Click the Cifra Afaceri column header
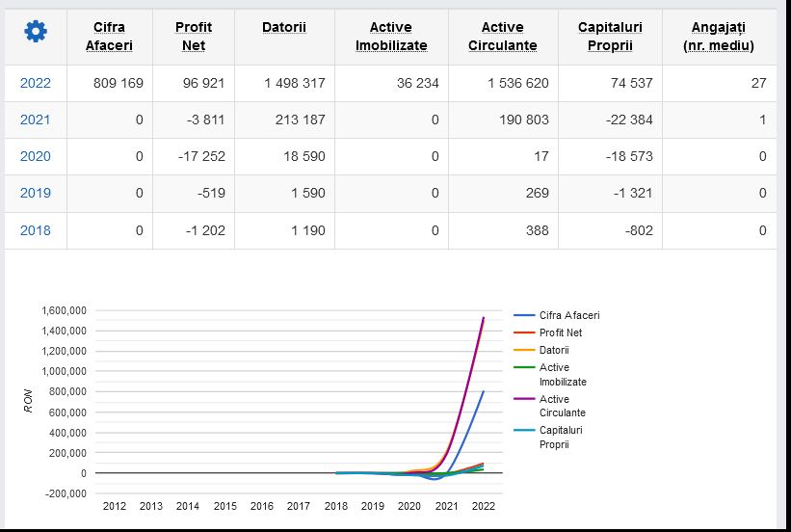791x532 pixels. [109, 37]
